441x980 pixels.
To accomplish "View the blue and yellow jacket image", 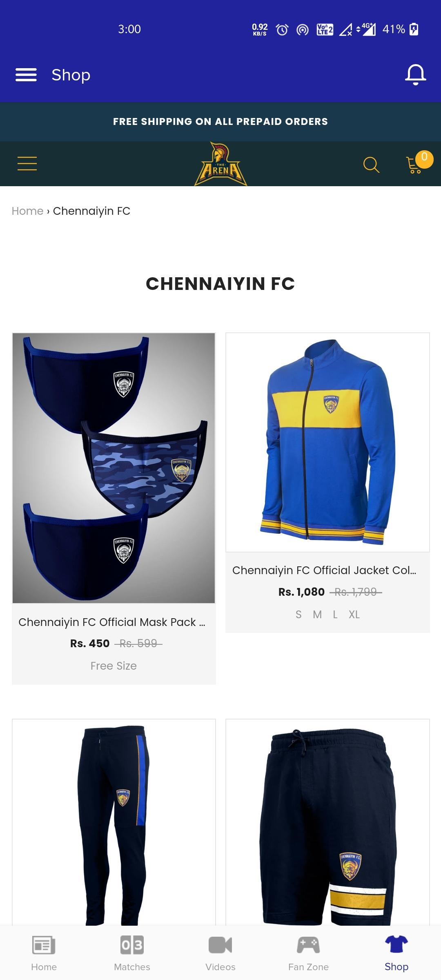I will pyautogui.click(x=328, y=442).
